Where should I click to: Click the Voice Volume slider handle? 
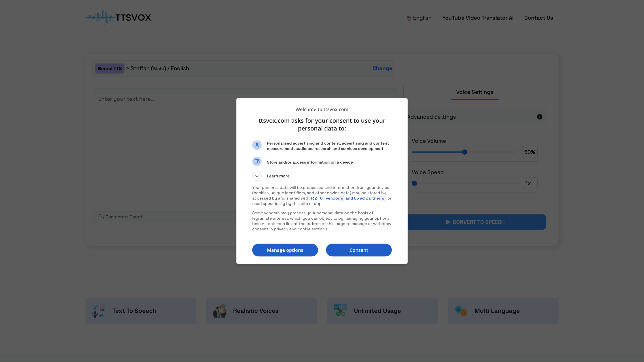[x=464, y=152]
